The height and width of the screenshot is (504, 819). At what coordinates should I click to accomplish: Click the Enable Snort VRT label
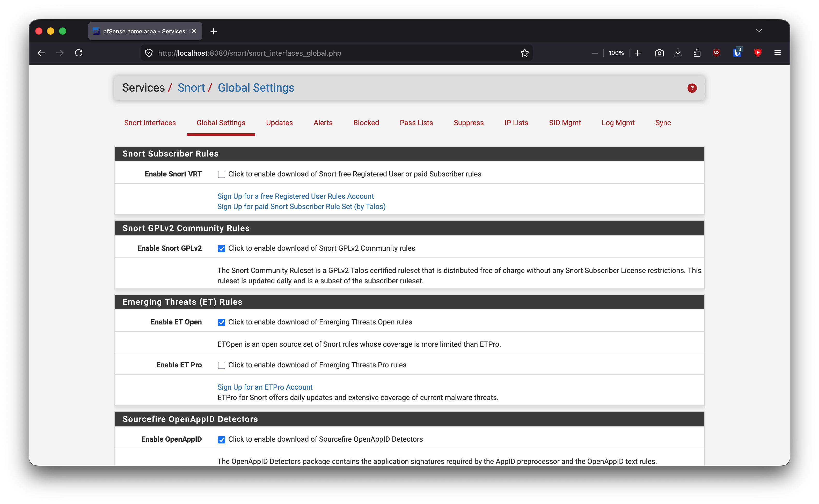(173, 174)
